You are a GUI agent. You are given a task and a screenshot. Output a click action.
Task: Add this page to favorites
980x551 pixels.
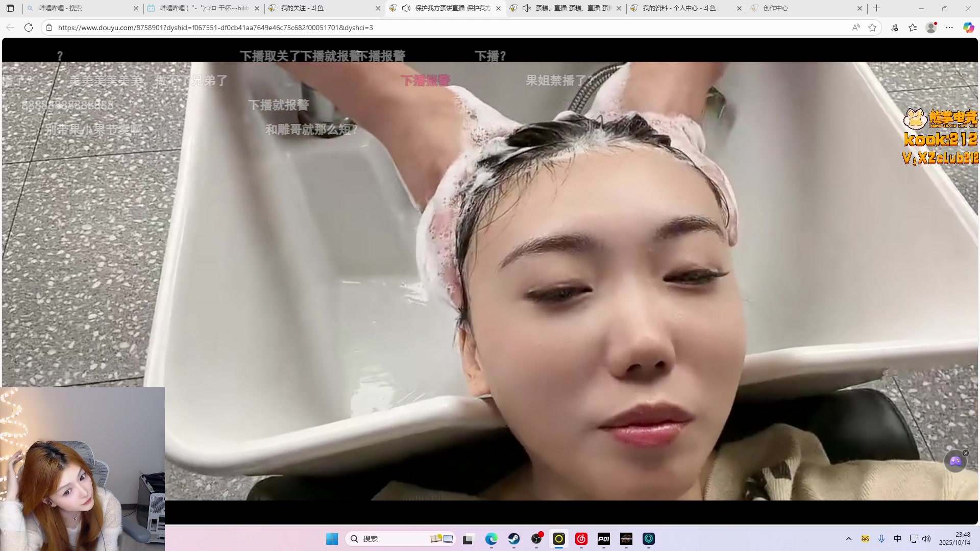click(x=872, y=28)
